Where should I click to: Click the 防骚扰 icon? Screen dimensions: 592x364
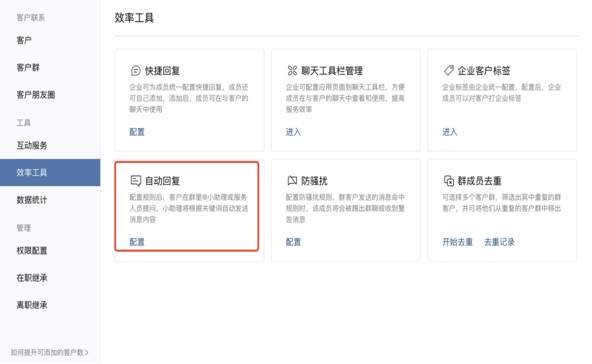(x=292, y=181)
